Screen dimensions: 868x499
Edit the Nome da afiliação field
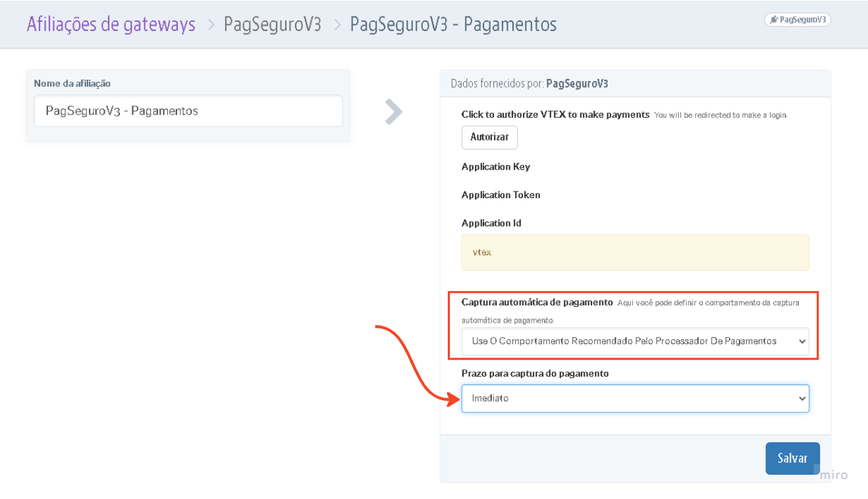[x=188, y=111]
